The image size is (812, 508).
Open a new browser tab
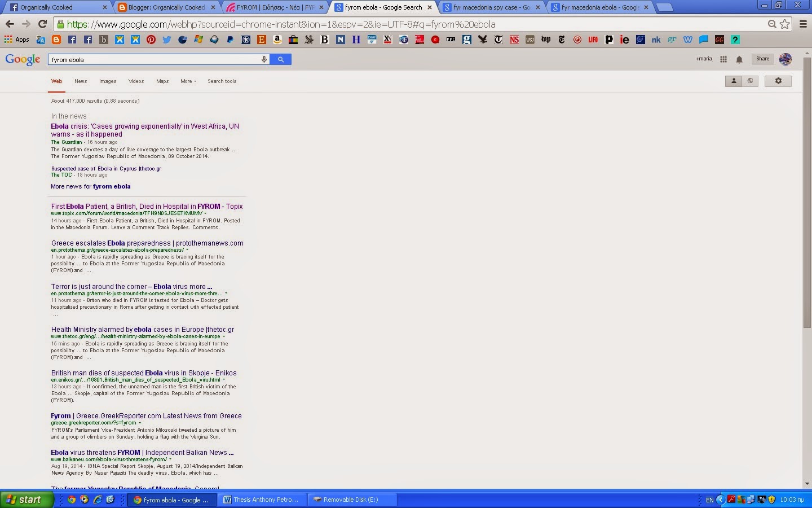pyautogui.click(x=665, y=8)
